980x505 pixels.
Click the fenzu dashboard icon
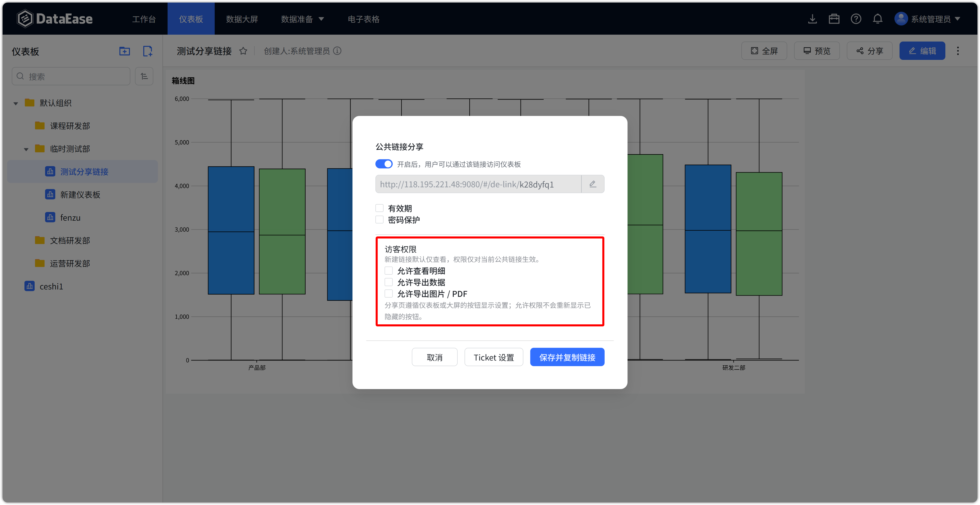click(x=50, y=217)
